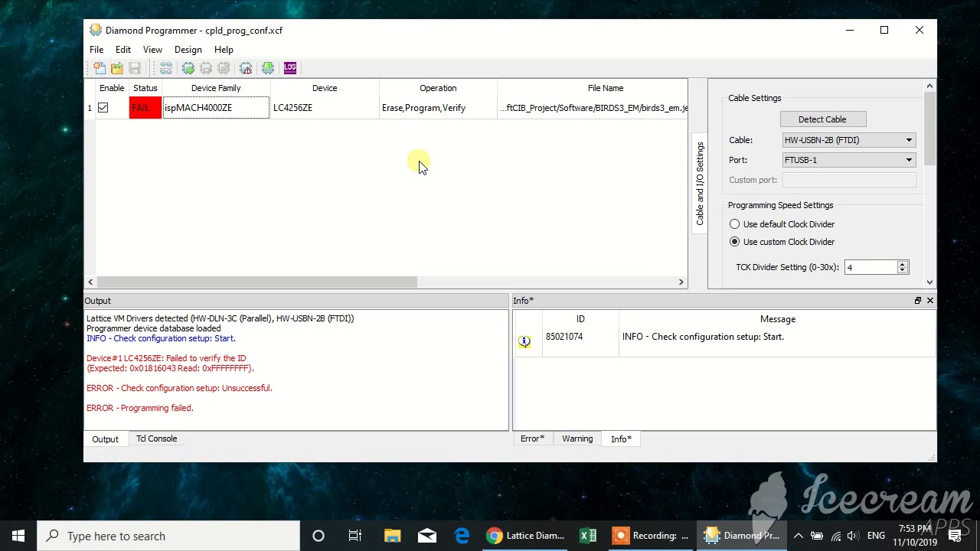Increase the TCK Divider Setting value
The height and width of the screenshot is (551, 980).
(x=903, y=264)
